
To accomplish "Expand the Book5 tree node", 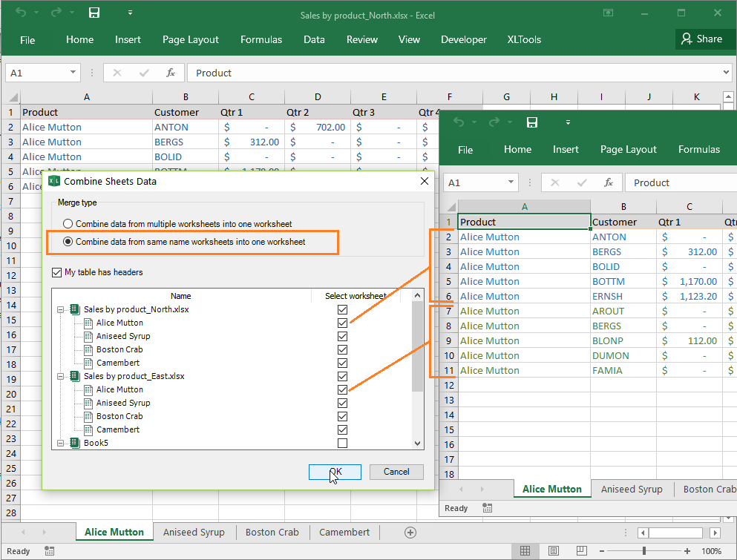I will pos(60,443).
